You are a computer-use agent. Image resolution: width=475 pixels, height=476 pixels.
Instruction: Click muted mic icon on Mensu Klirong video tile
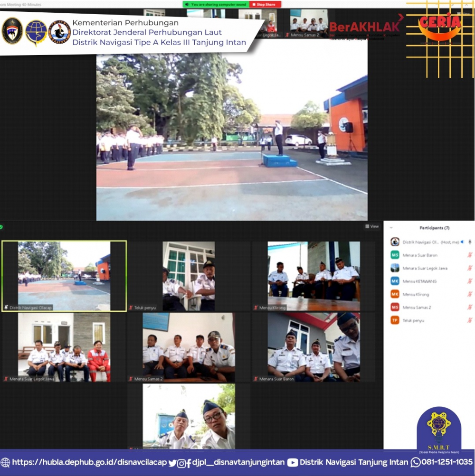(256, 308)
